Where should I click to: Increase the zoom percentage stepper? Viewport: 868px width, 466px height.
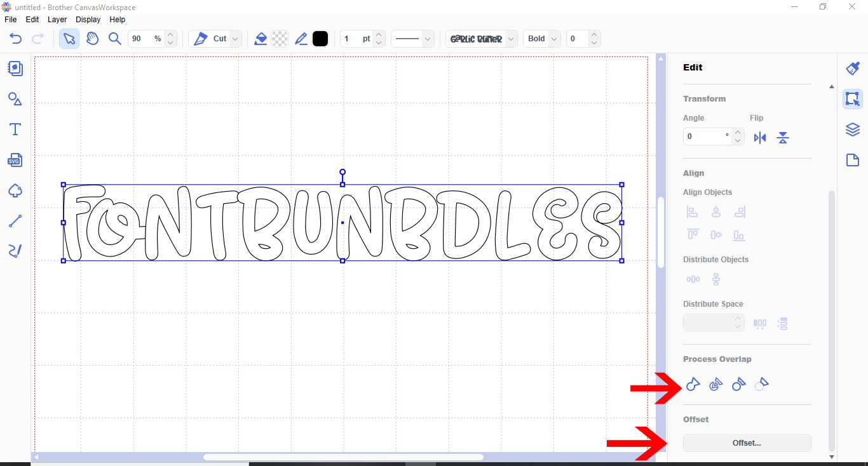(170, 34)
